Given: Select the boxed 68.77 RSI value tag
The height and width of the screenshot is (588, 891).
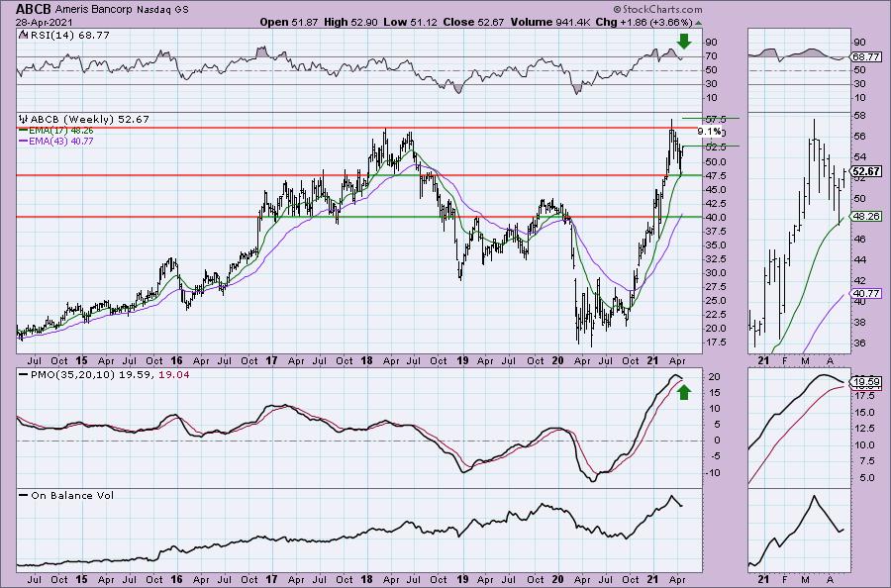Looking at the screenshot, I should [x=866, y=56].
